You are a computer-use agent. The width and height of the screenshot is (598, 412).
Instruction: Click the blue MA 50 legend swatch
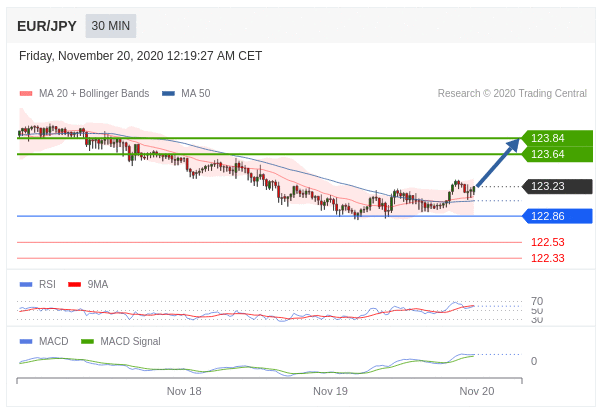coord(168,93)
